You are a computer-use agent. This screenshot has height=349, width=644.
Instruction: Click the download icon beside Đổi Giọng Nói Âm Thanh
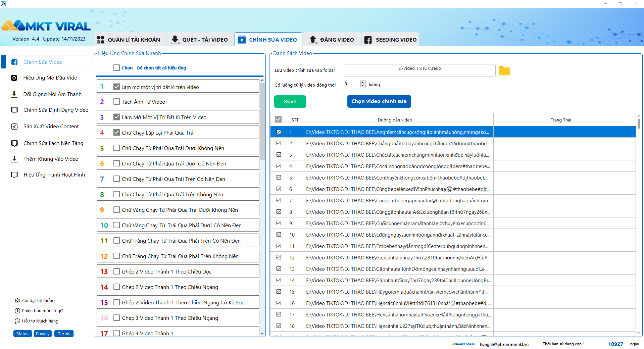tap(14, 94)
